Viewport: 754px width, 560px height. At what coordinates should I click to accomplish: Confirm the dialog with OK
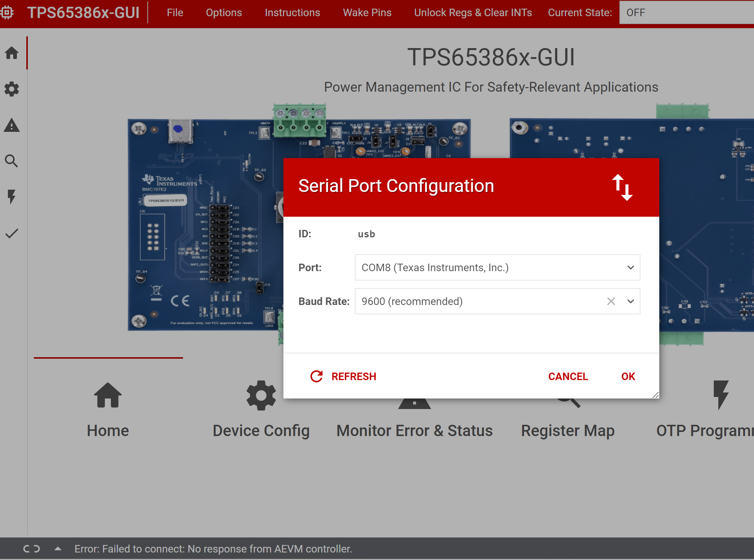[628, 376]
